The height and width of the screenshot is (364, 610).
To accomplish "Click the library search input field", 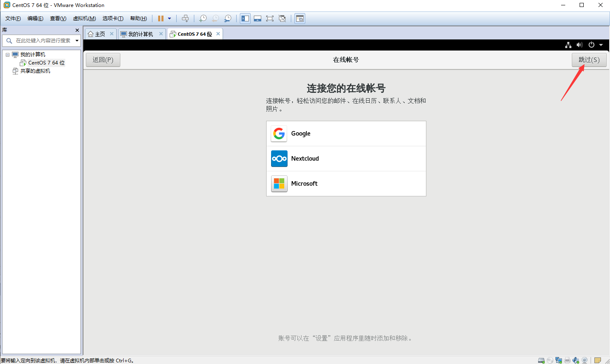I will point(43,41).
